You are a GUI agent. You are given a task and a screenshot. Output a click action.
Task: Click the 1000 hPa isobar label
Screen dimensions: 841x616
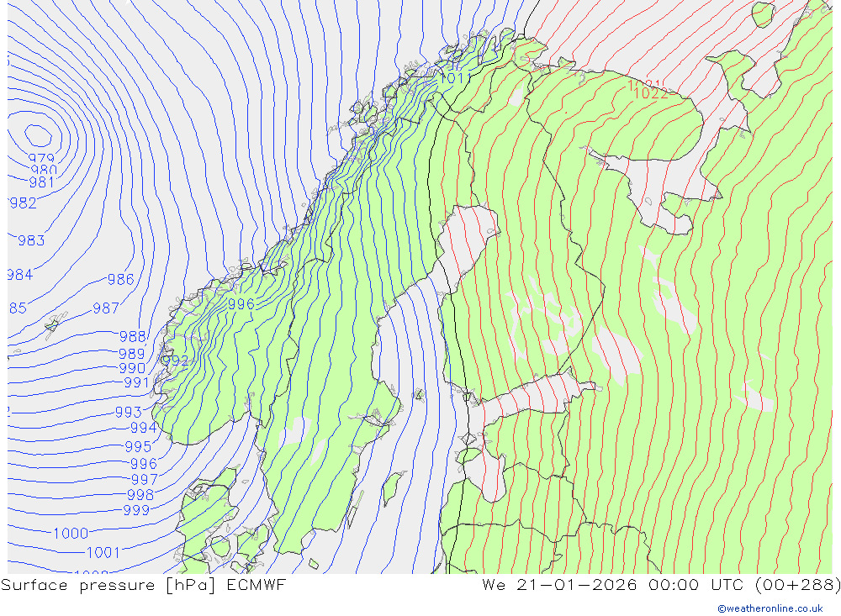[x=71, y=534]
